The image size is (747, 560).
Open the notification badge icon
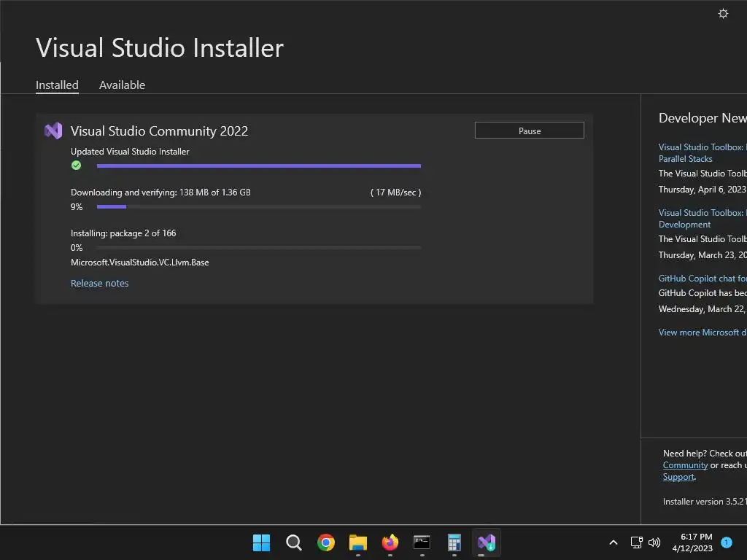tap(727, 542)
